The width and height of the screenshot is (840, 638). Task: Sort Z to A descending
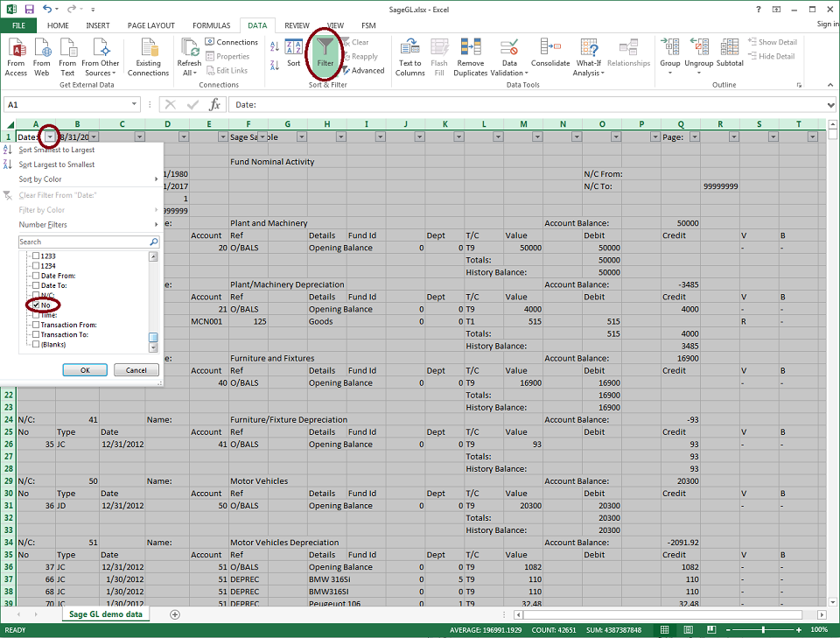click(x=275, y=66)
